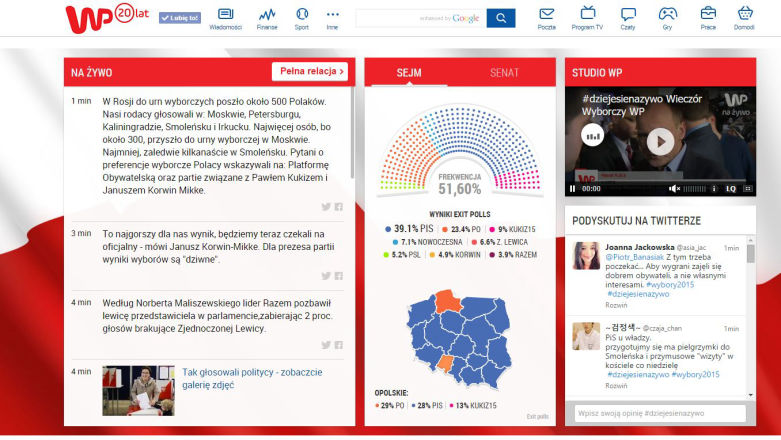Share Korwin-Mikke quote post on Facebook
This screenshot has width=781, height=440.
pyautogui.click(x=339, y=276)
